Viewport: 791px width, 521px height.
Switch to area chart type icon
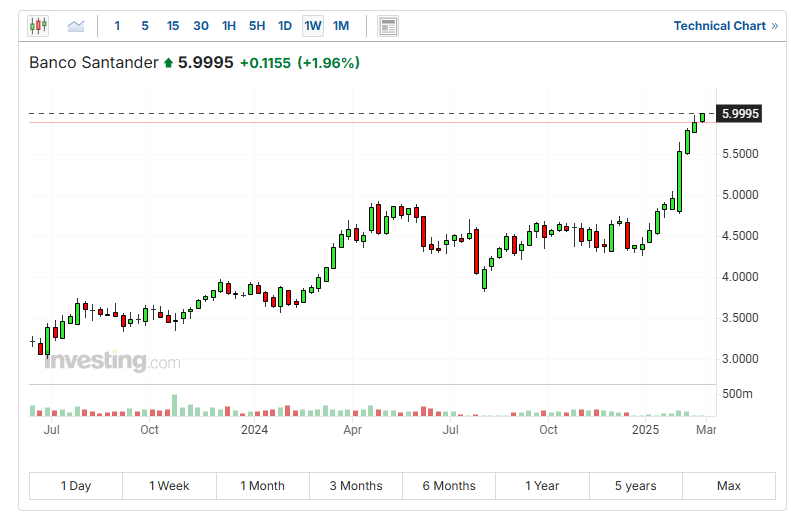click(76, 26)
